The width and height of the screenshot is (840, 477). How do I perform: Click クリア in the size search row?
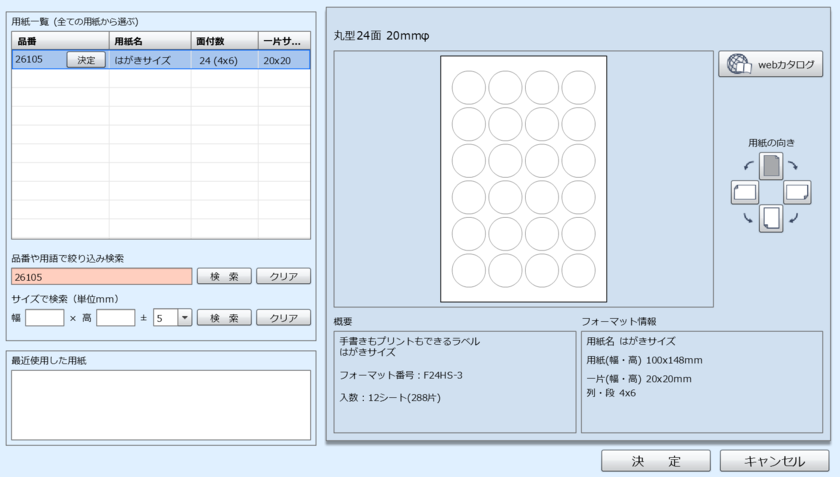coord(283,318)
